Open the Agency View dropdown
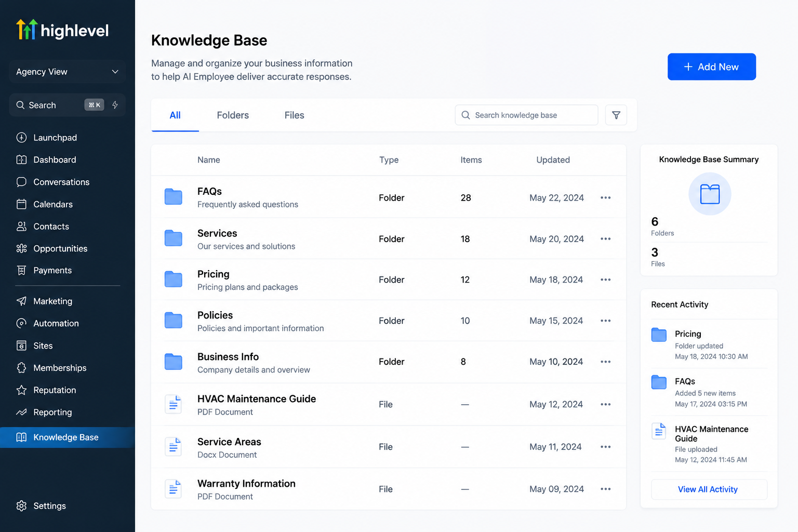Screen dimensions: 798x532 [x=68, y=72]
